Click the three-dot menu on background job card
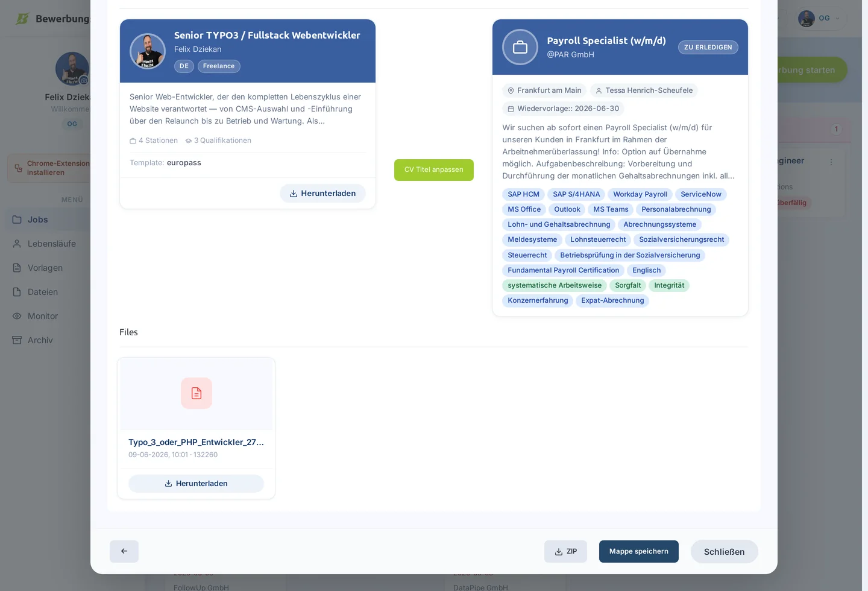This screenshot has height=591, width=868. pyautogui.click(x=831, y=162)
